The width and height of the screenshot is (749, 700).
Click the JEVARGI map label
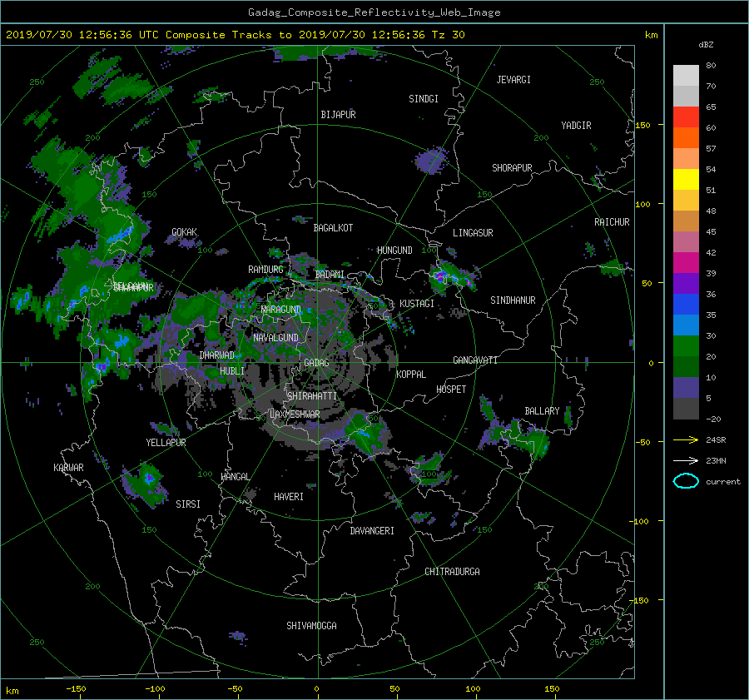tap(513, 80)
